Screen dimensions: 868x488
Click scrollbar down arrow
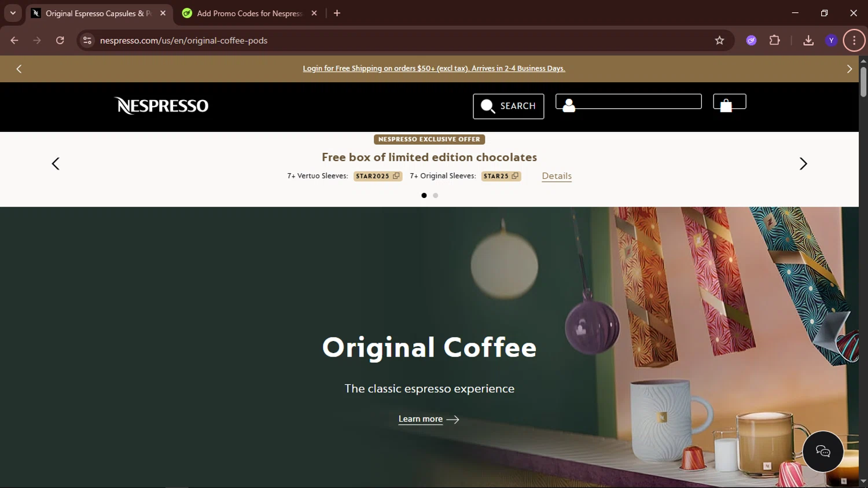click(x=863, y=482)
